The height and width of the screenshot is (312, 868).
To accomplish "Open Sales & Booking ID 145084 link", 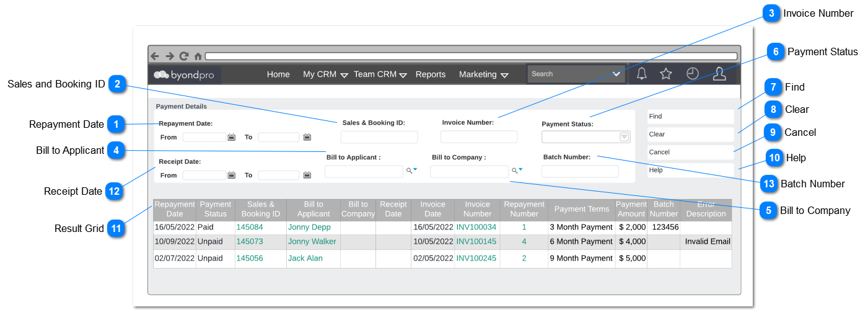I will [x=250, y=228].
